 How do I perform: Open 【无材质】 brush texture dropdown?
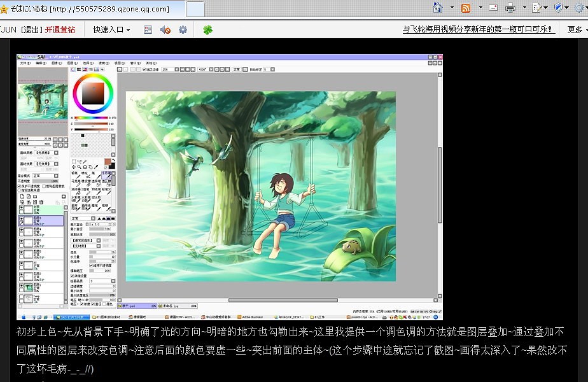click(86, 246)
